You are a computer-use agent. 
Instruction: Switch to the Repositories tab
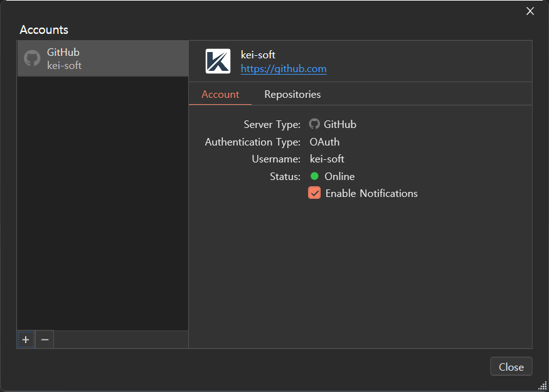click(292, 94)
